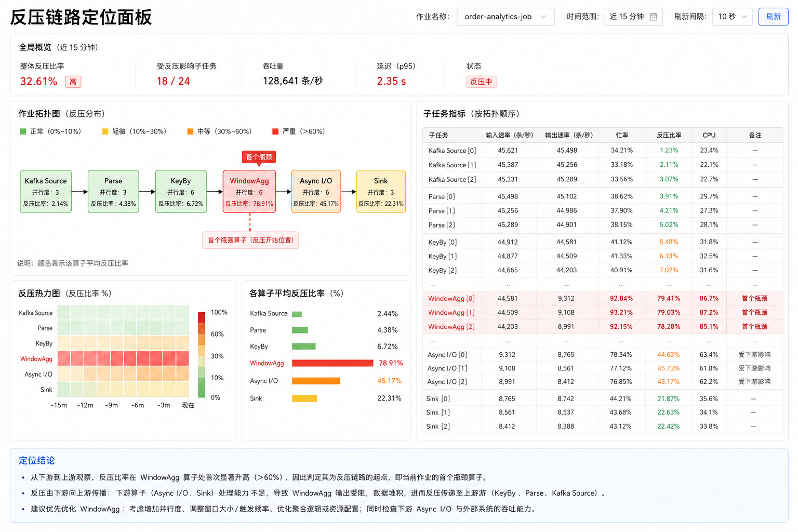Click the 反压中 status tag
Screen dimensions: 798x532
point(481,82)
